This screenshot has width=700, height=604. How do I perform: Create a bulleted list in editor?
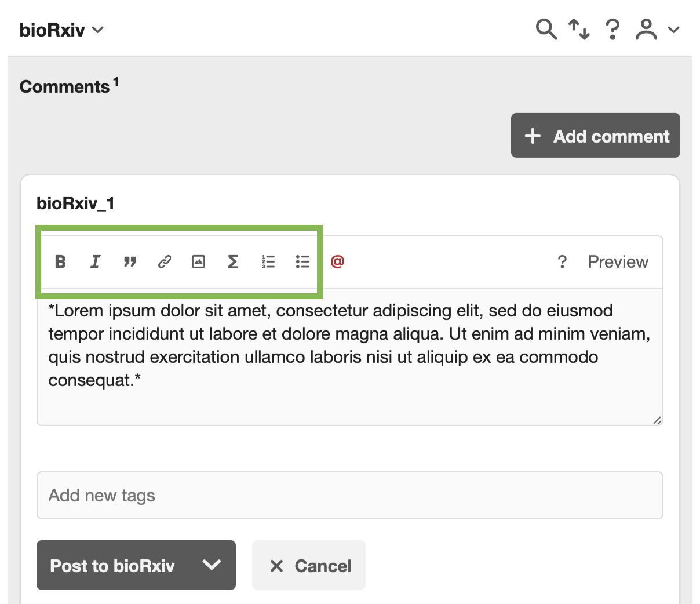click(302, 262)
